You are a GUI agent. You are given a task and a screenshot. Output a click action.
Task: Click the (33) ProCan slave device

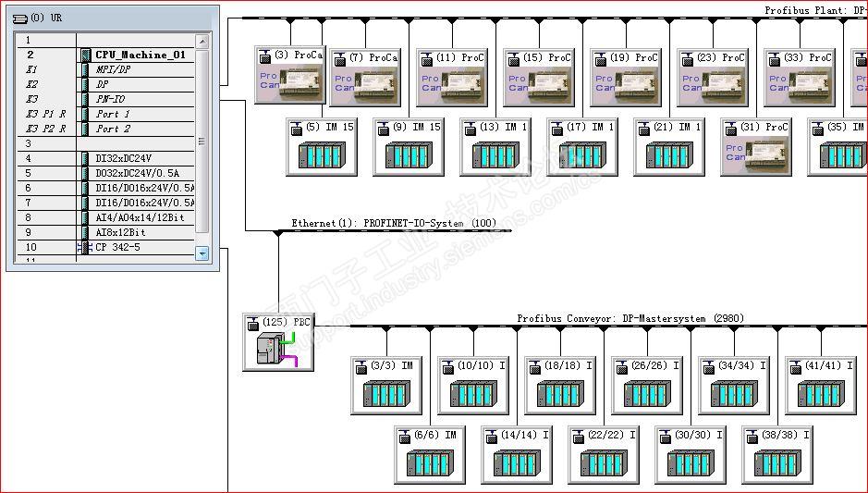pyautogui.click(x=800, y=78)
